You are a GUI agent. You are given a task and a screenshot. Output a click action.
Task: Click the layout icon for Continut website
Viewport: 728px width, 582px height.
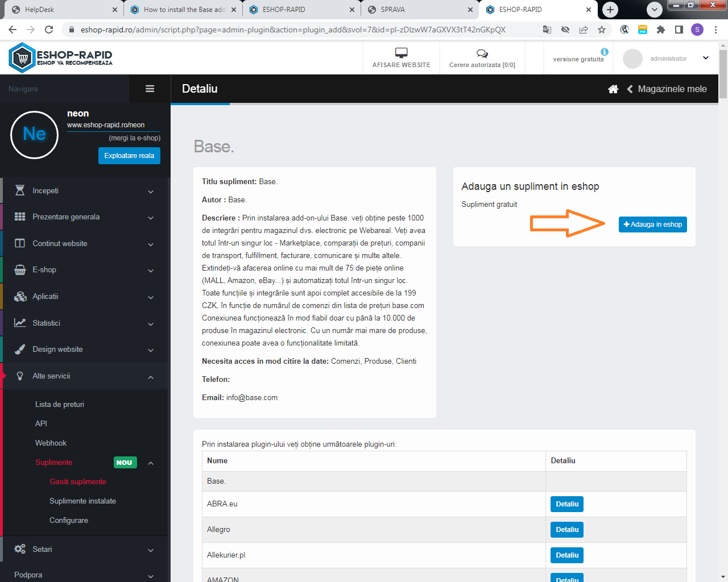click(x=20, y=243)
